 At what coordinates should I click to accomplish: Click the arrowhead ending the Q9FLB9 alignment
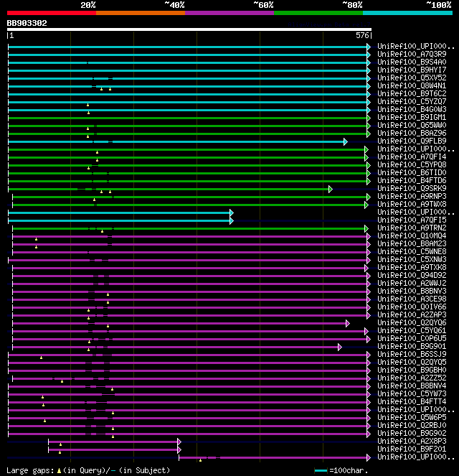[346, 141]
